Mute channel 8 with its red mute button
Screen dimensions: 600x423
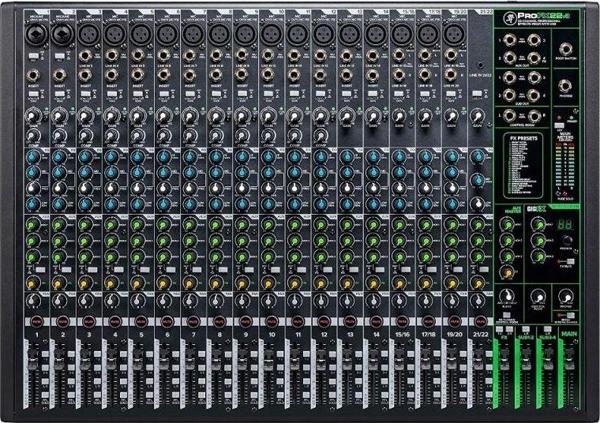[x=219, y=322]
